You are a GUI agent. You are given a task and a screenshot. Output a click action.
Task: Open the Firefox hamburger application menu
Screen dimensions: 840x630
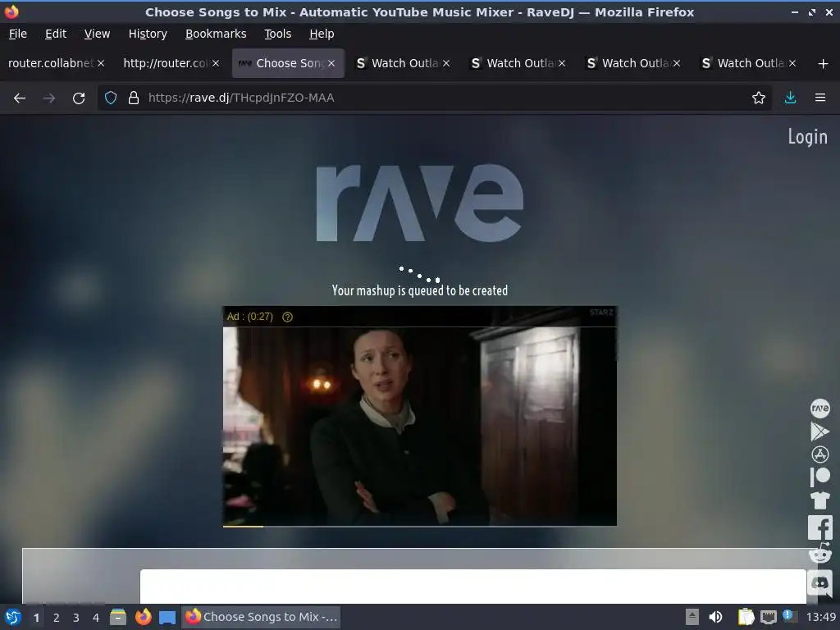(x=819, y=98)
